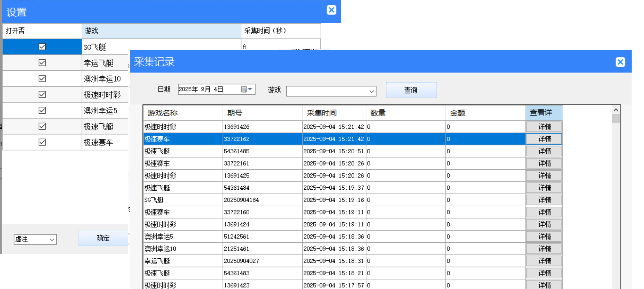
Task: Open 详情 for SG飞艇 period 20250904184
Action: tap(544, 200)
